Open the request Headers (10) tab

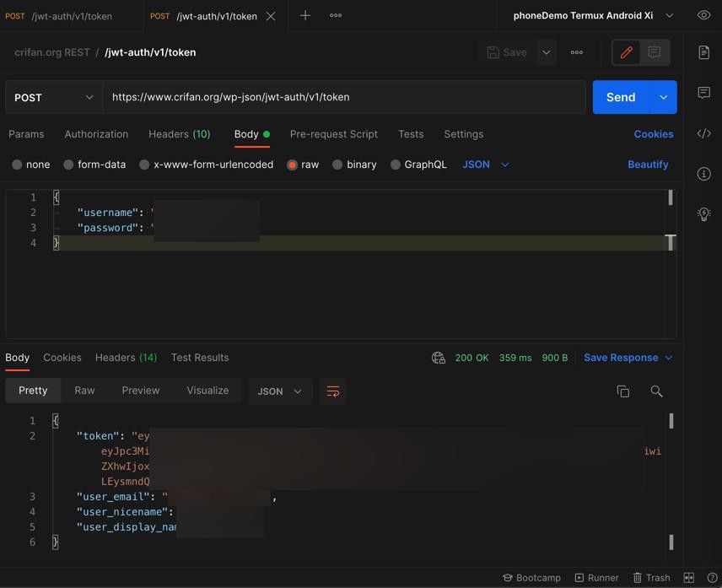pyautogui.click(x=179, y=134)
